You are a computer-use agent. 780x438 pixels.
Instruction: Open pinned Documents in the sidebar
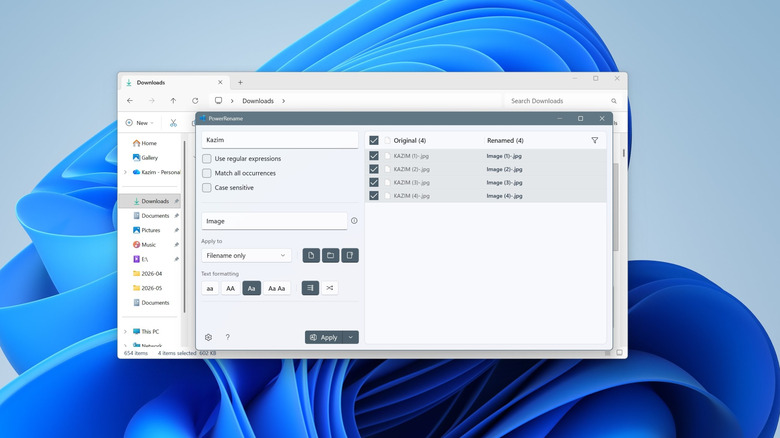click(x=151, y=216)
